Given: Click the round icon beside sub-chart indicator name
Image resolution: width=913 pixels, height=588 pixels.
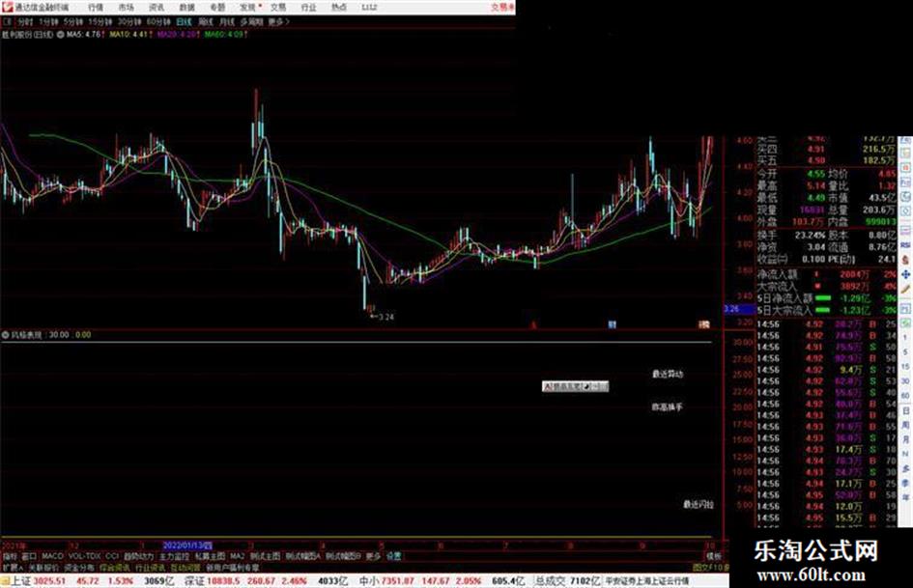Looking at the screenshot, I should (6, 335).
